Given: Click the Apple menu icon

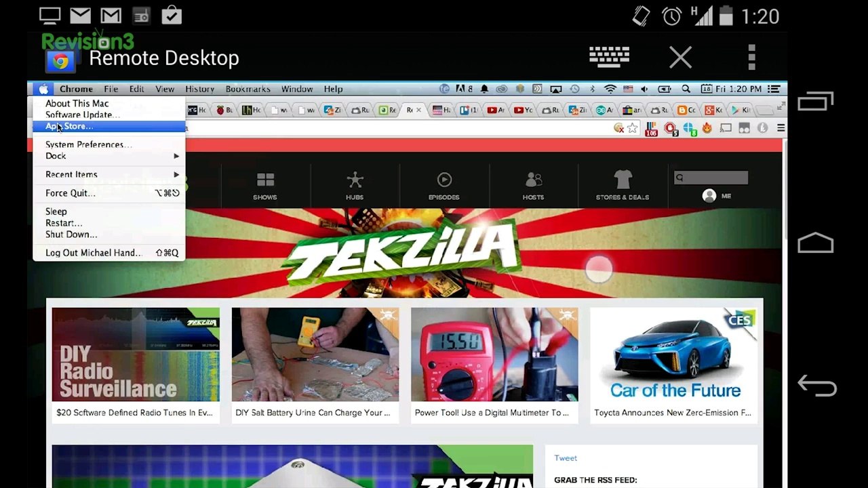Looking at the screenshot, I should click(43, 89).
